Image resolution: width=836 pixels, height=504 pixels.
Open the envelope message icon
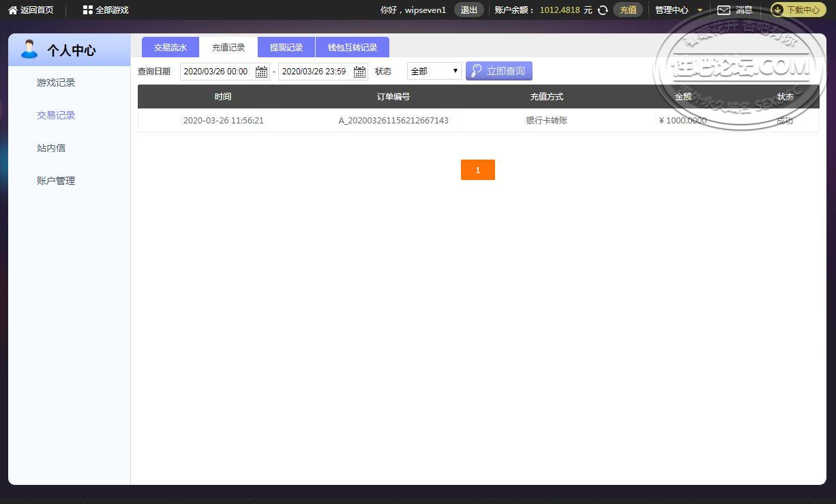click(x=723, y=10)
